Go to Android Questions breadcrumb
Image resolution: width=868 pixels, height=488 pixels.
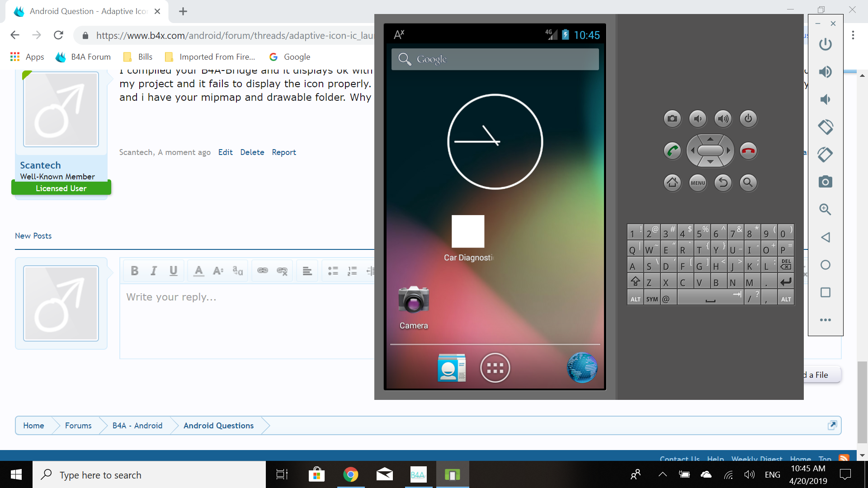[218, 426]
